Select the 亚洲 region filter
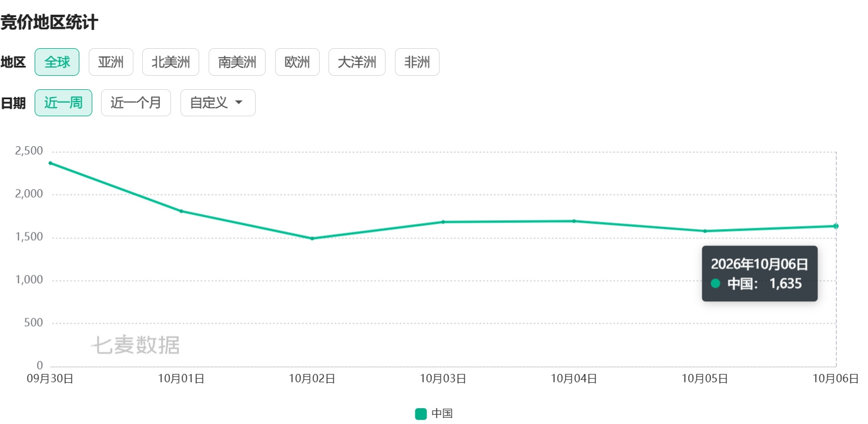The height and width of the screenshot is (424, 868). click(x=111, y=62)
